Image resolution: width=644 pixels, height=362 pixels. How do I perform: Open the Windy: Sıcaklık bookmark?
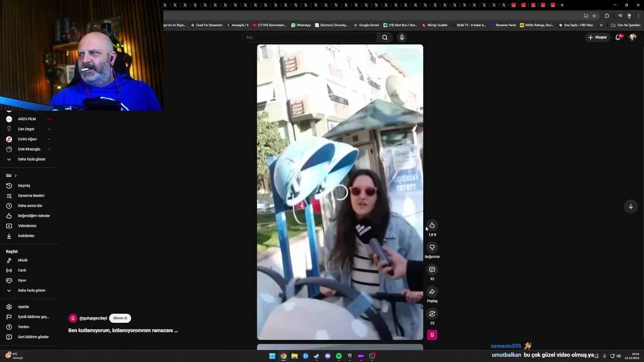pyautogui.click(x=435, y=25)
